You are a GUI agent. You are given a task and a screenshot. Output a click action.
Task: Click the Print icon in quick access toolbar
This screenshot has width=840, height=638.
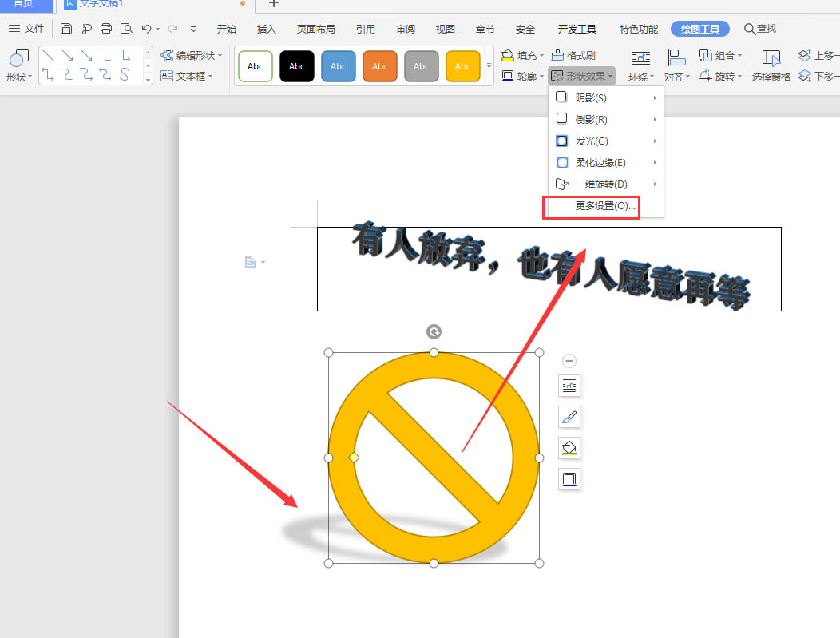[106, 27]
